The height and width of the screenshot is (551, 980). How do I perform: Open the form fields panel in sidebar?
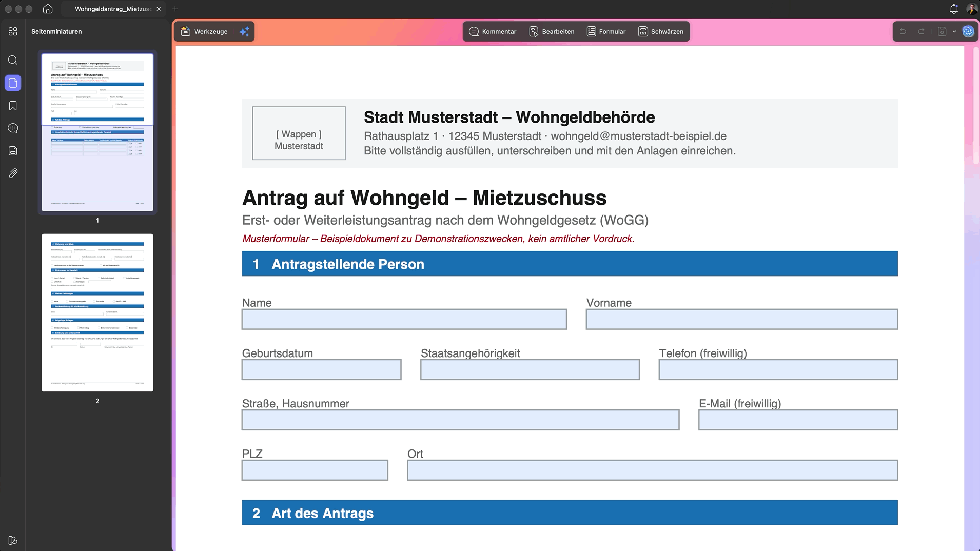(x=13, y=151)
